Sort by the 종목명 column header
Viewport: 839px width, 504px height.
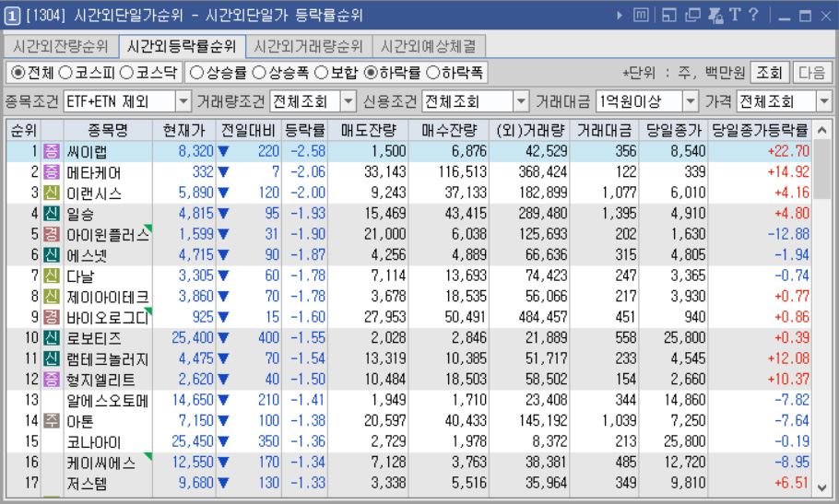coord(108,130)
